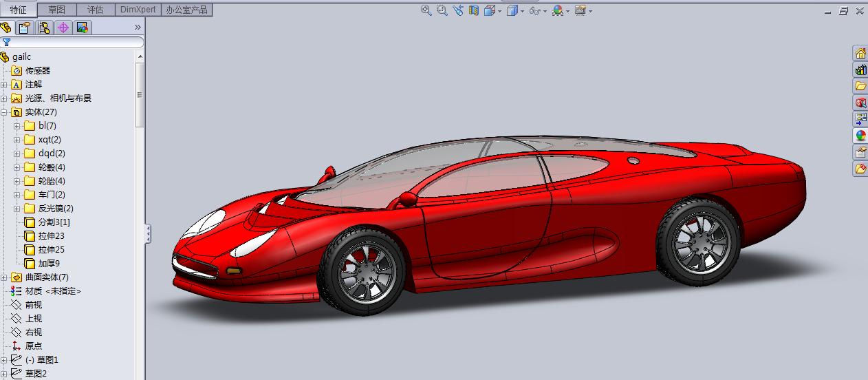868x380 pixels.
Task: Collapse the left panel with splitter handle
Action: (148, 233)
